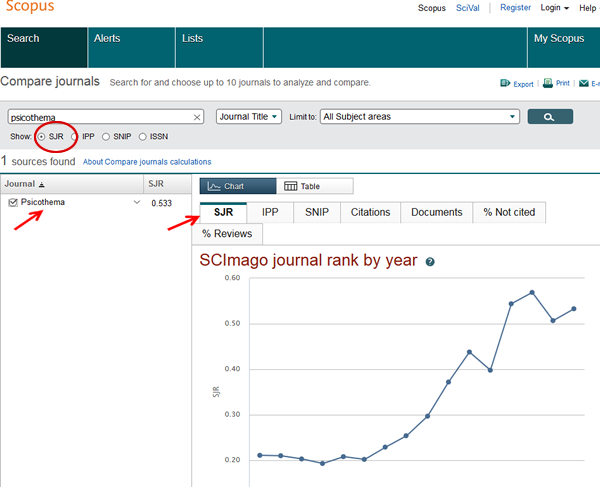Switch to Table view
The width and height of the screenshot is (600, 487).
point(313,186)
